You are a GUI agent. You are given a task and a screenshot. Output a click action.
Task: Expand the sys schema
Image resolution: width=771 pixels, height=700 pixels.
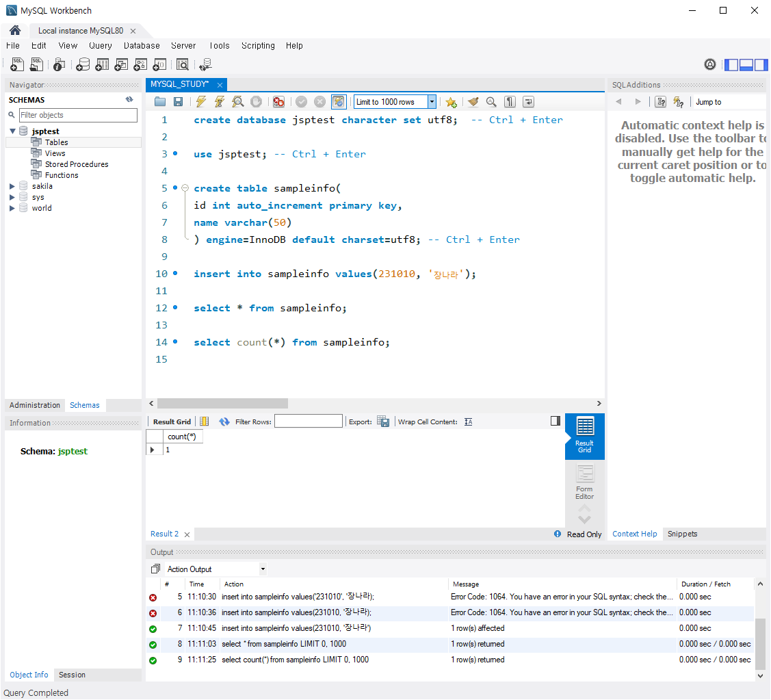(x=12, y=197)
